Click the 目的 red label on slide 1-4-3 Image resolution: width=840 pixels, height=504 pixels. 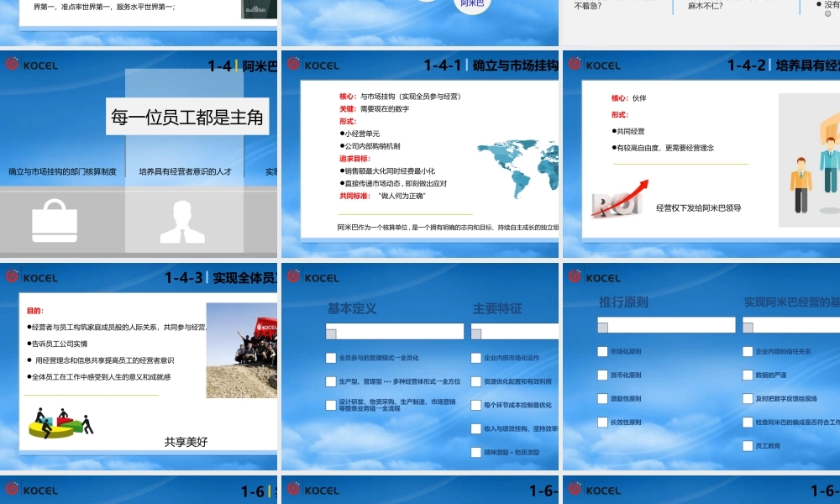[35, 310]
